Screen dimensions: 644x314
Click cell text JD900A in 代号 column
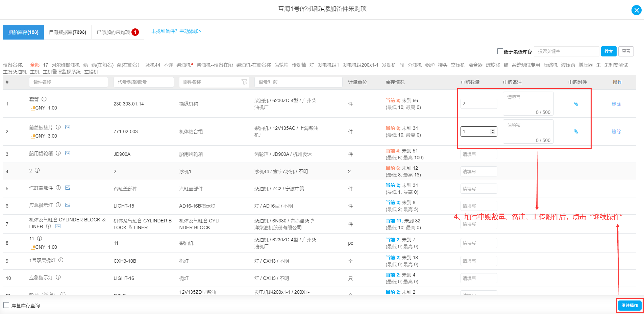pos(122,154)
